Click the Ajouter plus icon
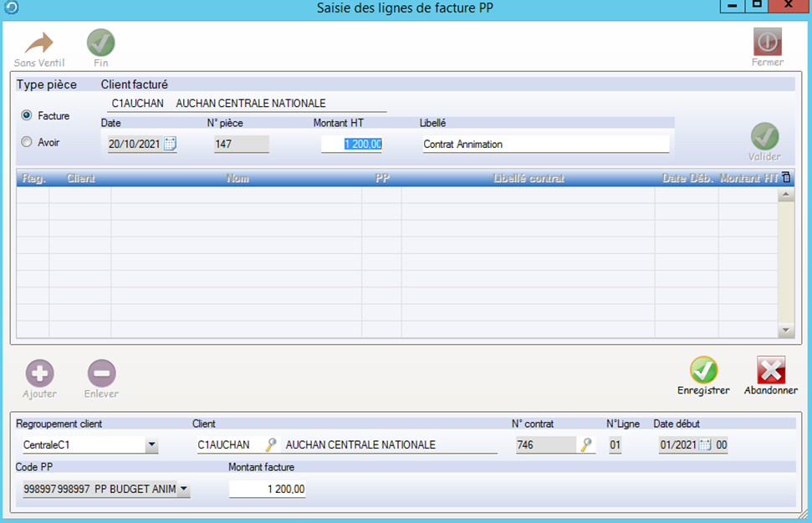Screen dimensions: 812x523 (x=39, y=373)
